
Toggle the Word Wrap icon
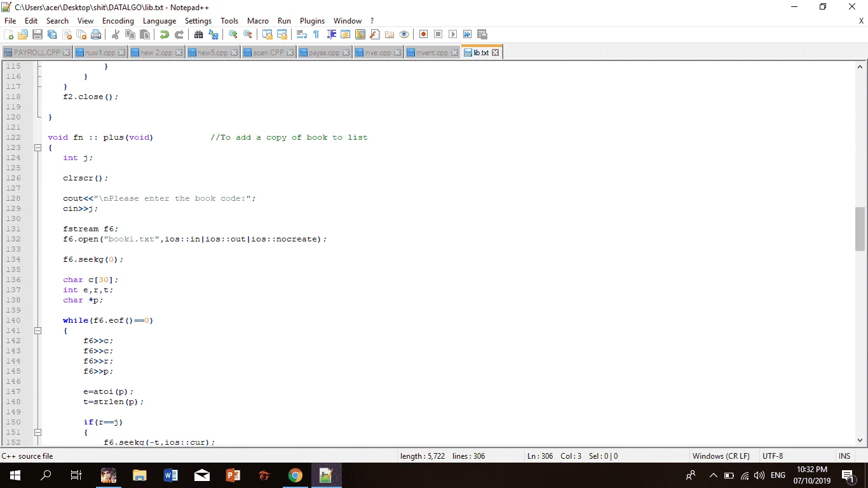tap(302, 34)
